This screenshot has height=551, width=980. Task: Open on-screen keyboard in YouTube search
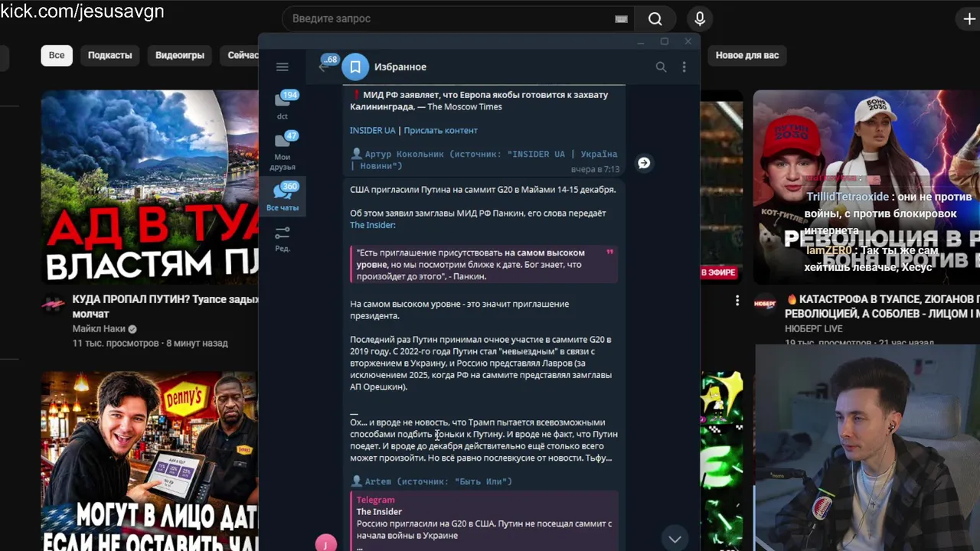coord(621,19)
